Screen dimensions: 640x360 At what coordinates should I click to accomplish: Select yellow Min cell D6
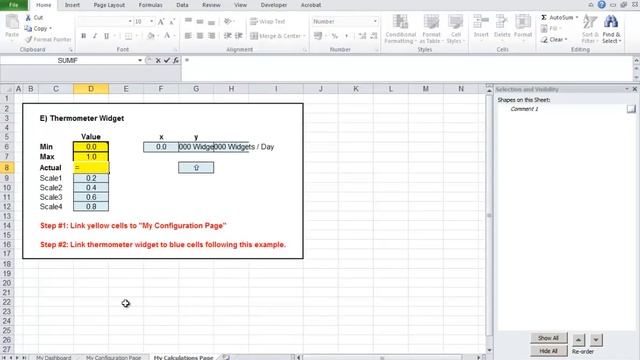(91, 147)
